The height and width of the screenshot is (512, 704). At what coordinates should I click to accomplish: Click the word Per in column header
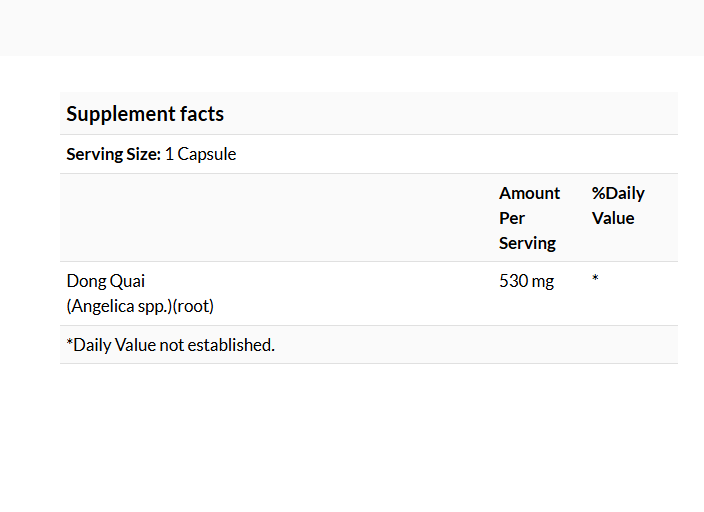[x=512, y=218]
